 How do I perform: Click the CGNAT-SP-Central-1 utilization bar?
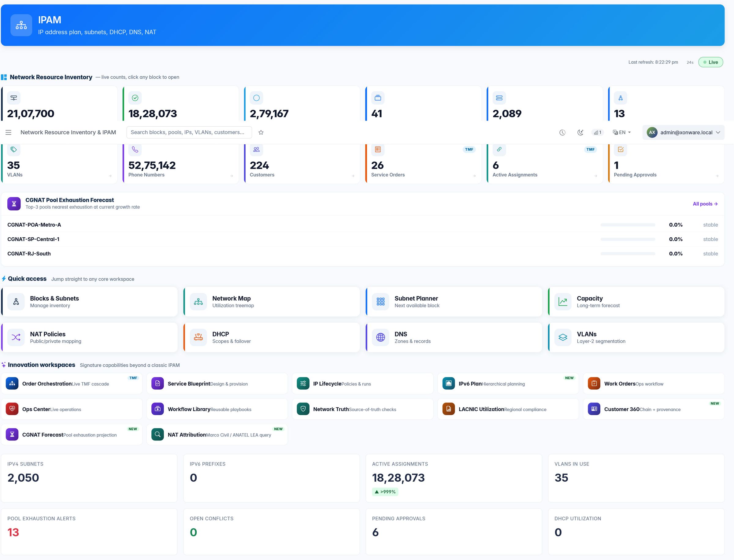(628, 239)
